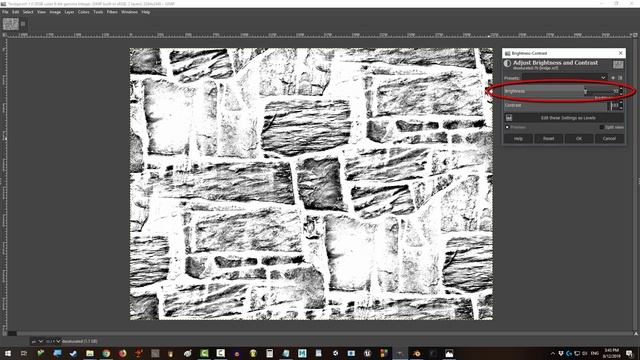Launch Firefox from taskbar
640x360 pixels.
[x=122, y=353]
